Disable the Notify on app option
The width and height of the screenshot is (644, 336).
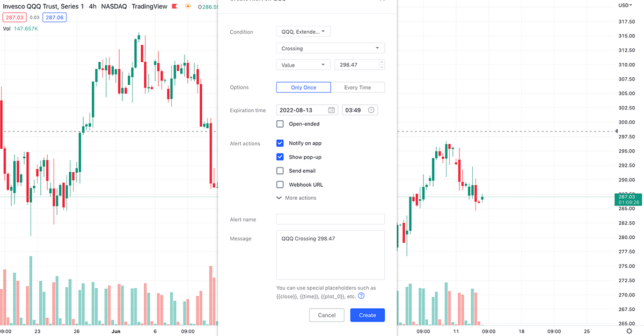[280, 143]
